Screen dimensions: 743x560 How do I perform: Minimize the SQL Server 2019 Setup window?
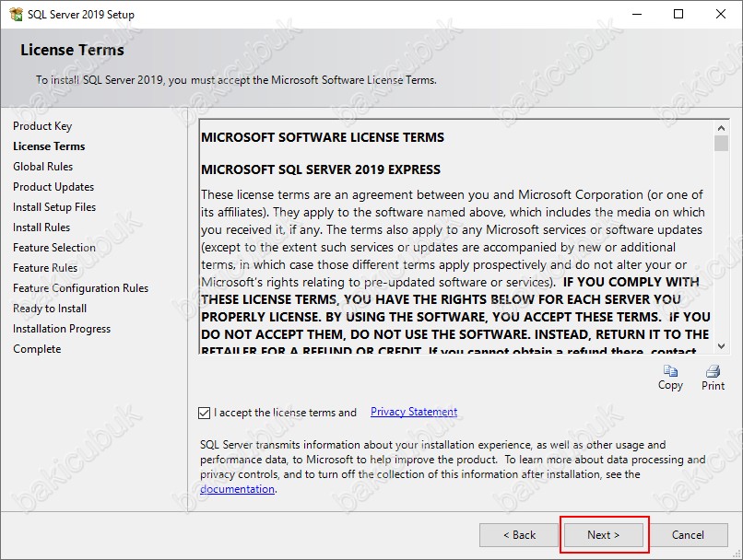637,14
